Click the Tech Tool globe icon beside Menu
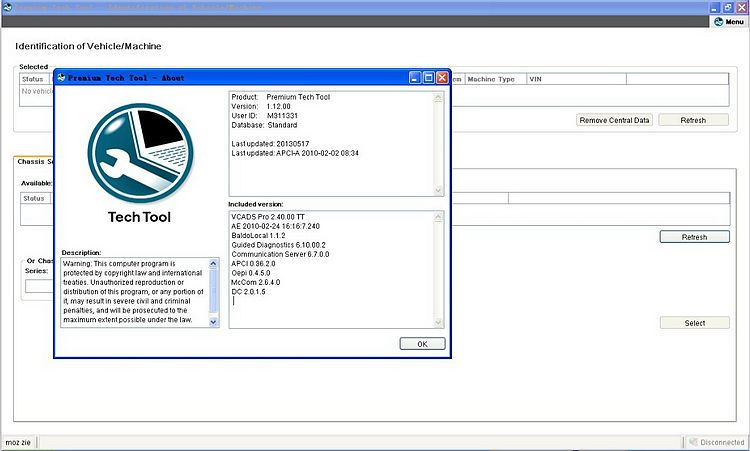750x451 pixels. [718, 22]
